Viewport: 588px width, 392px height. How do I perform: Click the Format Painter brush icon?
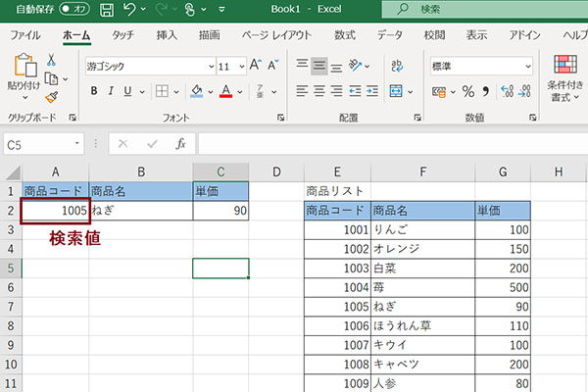pos(51,96)
